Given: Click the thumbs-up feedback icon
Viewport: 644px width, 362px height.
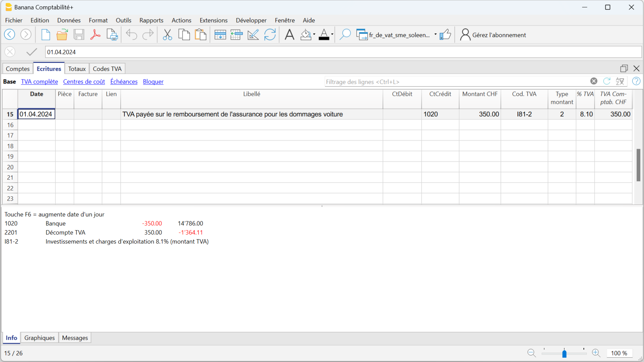Looking at the screenshot, I should (445, 35).
